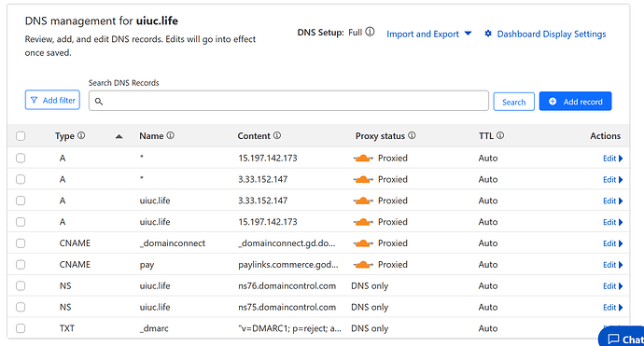The width and height of the screenshot is (644, 346).
Task: Check the uiuc.life A 3.33.152.147 row
Action: (21, 201)
